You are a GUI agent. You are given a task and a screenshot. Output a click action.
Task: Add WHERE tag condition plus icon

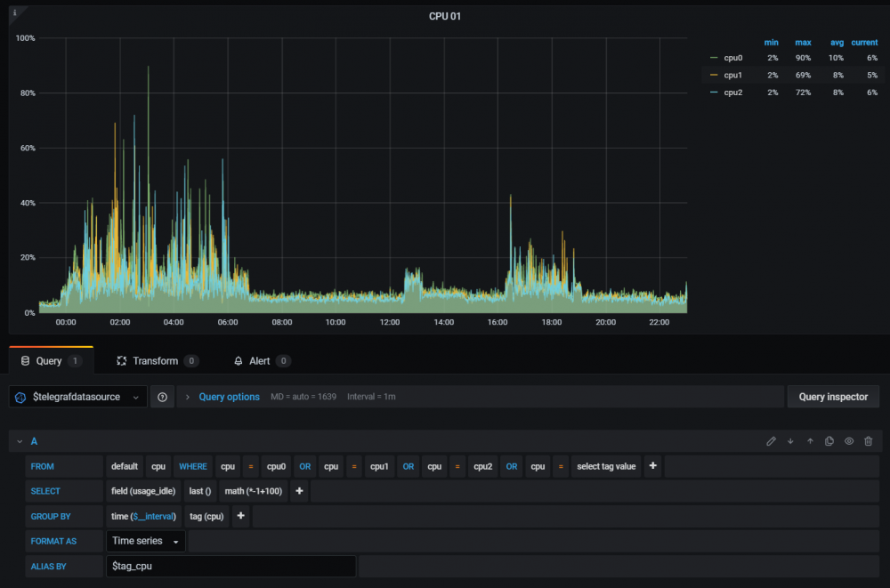(x=652, y=466)
